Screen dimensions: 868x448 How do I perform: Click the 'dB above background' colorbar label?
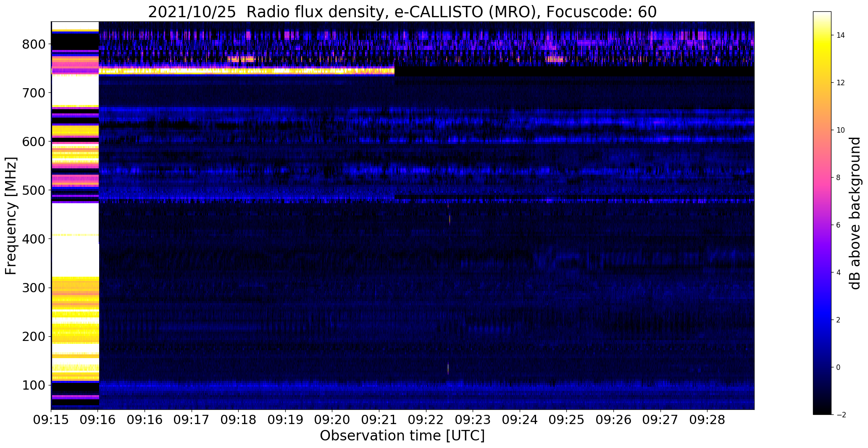(x=855, y=213)
